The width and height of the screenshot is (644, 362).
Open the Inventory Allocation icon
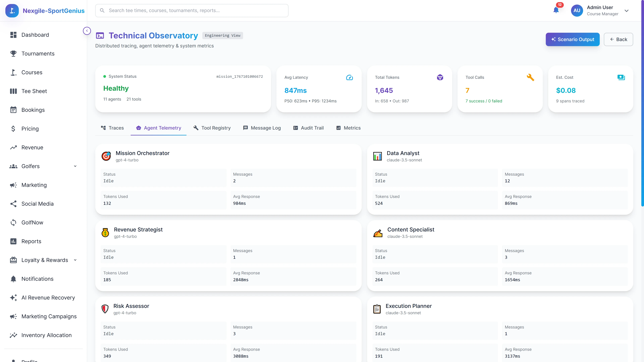click(x=13, y=335)
